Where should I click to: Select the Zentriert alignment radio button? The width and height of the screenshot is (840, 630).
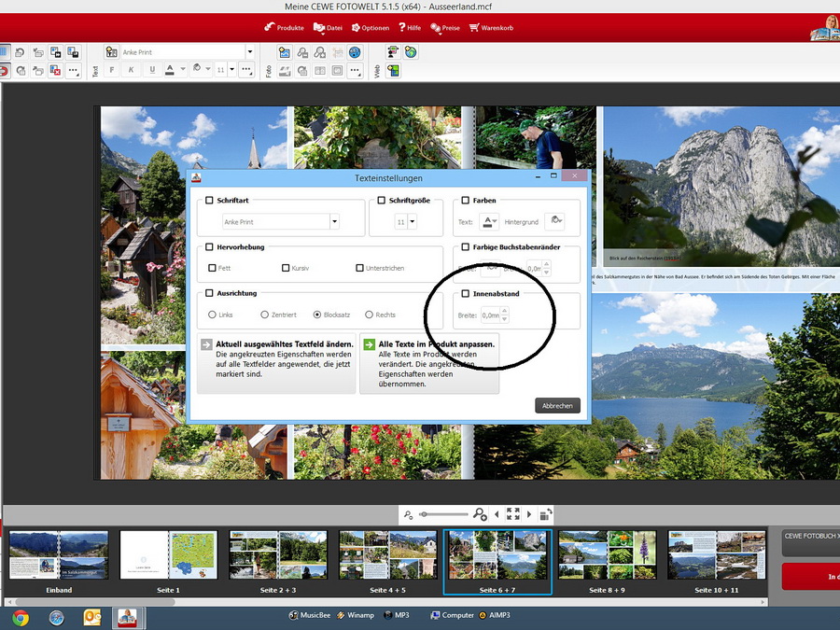pos(265,315)
